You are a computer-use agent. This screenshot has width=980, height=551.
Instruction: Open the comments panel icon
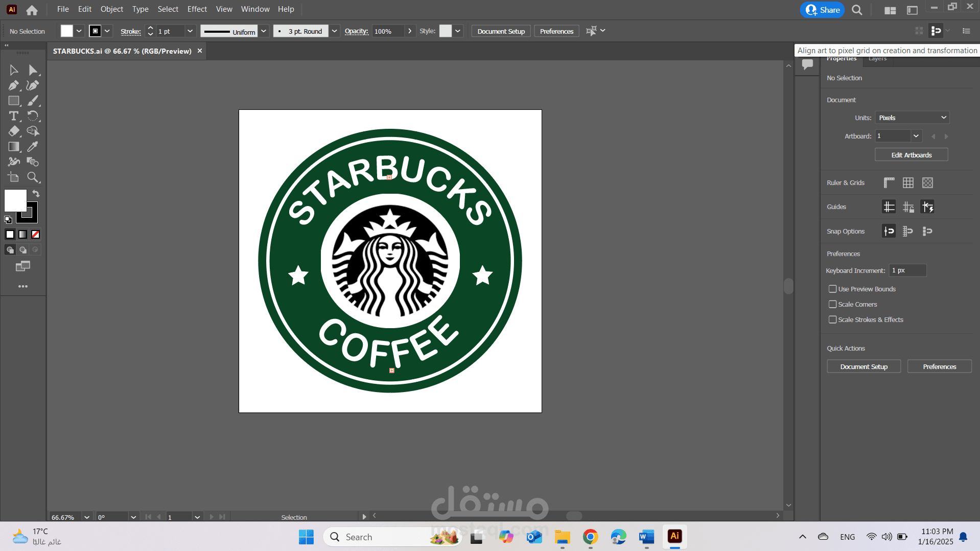click(807, 64)
